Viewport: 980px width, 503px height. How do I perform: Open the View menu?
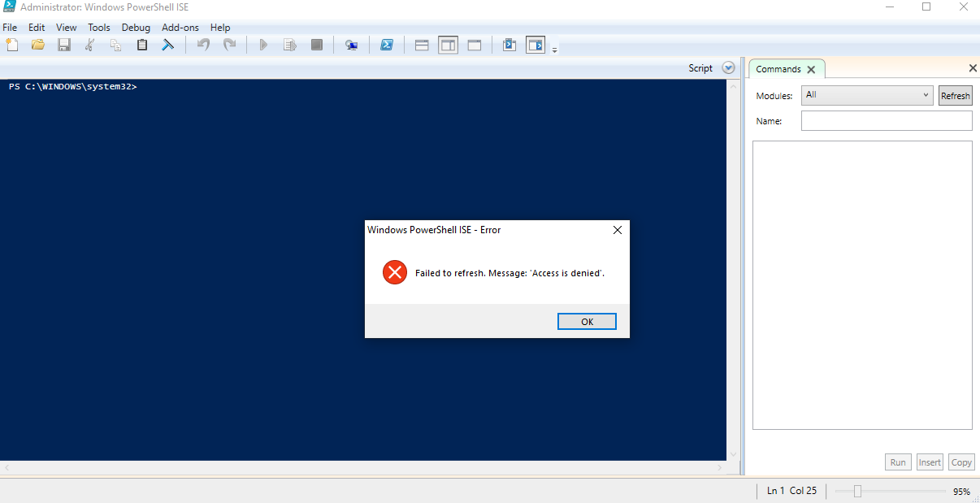click(67, 27)
